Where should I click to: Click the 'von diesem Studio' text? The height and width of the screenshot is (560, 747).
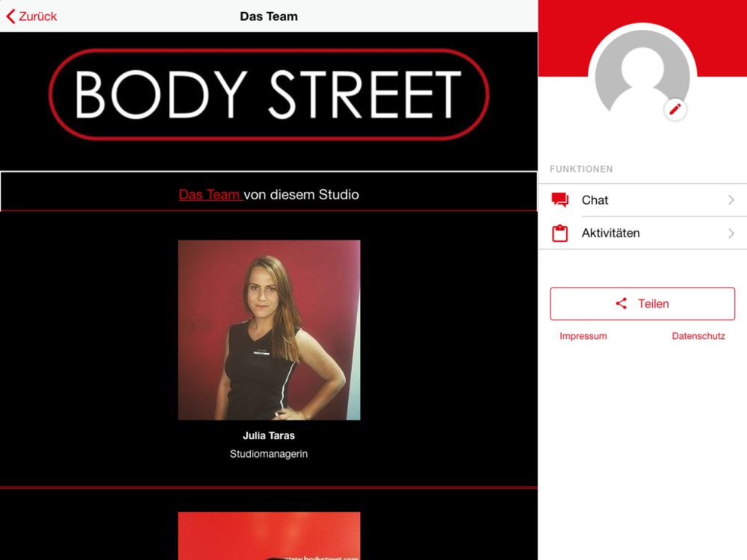coord(302,195)
